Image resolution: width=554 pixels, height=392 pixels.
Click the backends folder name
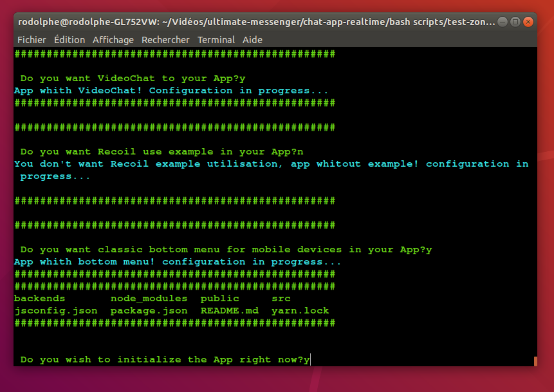click(40, 299)
